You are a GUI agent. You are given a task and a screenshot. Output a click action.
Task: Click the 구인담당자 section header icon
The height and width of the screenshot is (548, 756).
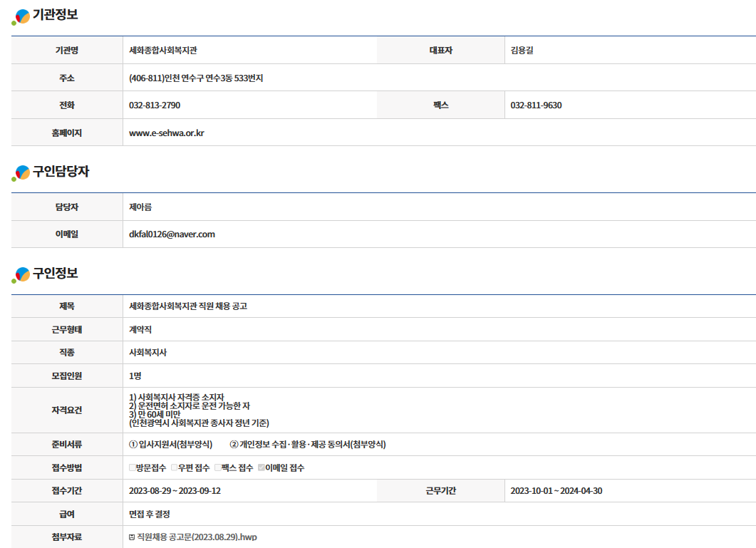(x=21, y=173)
